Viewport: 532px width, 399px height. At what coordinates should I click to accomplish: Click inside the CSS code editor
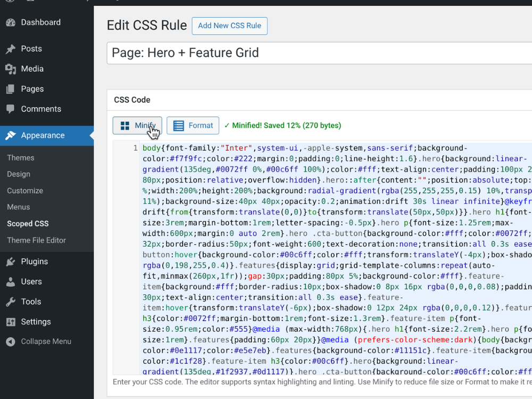point(336,258)
